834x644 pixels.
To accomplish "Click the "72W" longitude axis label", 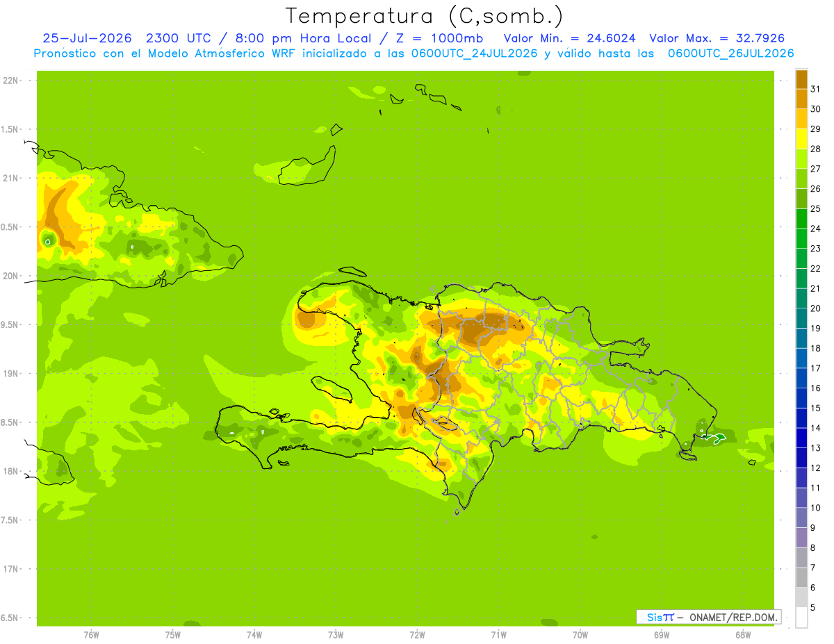I will pyautogui.click(x=417, y=635).
